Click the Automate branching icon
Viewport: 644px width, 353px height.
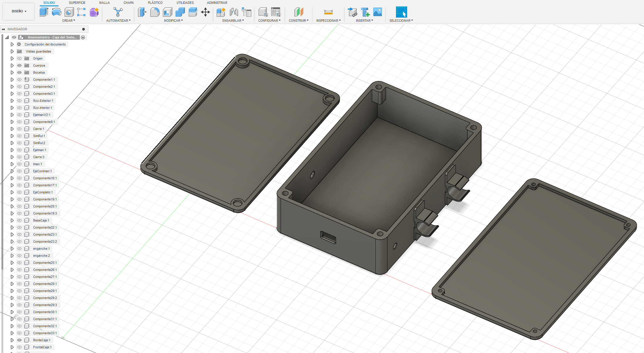point(118,12)
